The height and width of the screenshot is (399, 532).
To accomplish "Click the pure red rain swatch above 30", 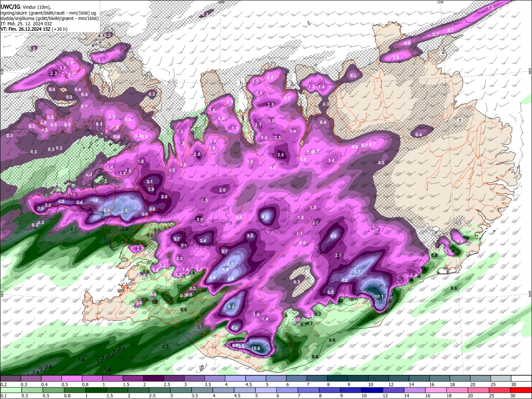I will [x=521, y=390].
